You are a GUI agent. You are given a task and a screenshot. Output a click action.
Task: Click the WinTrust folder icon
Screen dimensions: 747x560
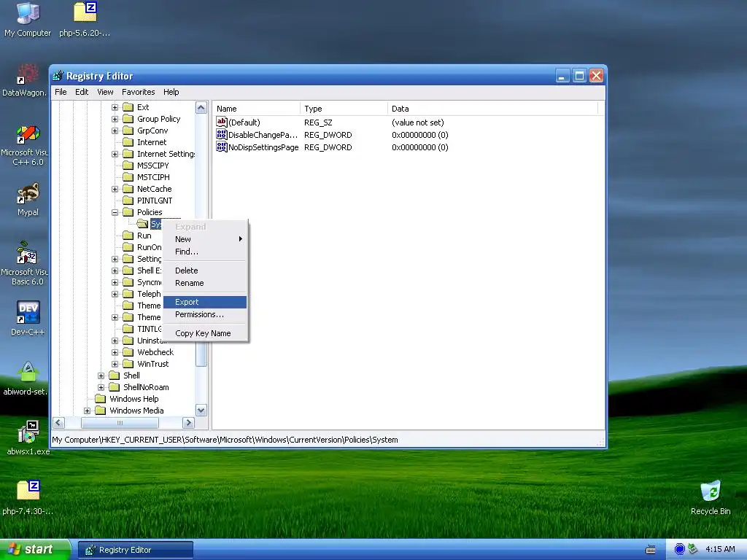tap(128, 364)
